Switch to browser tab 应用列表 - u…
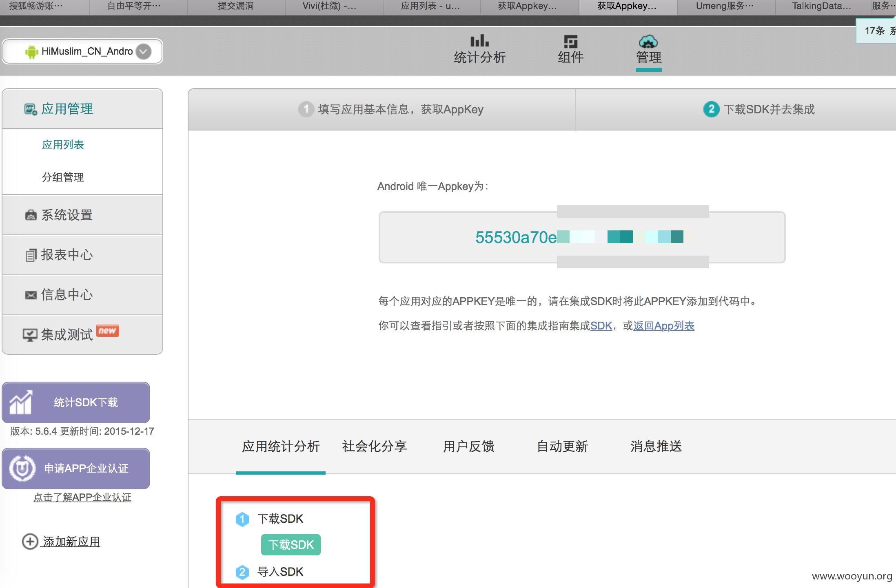896x588 pixels. point(431,6)
